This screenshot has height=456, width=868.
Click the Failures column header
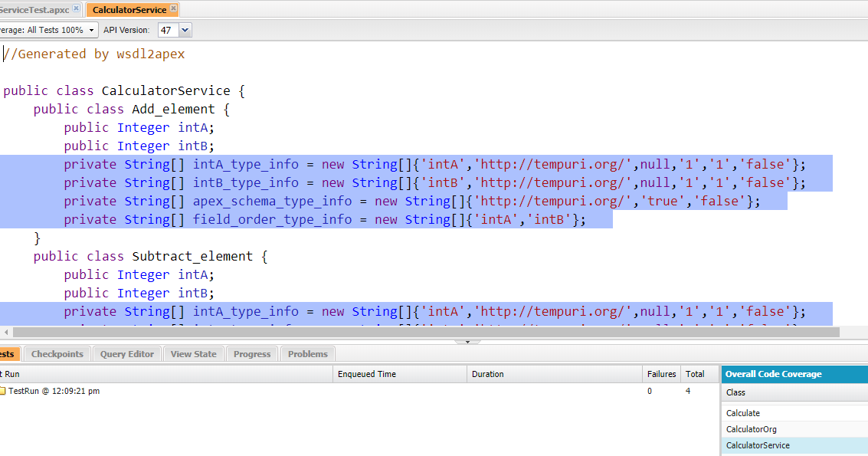(661, 373)
